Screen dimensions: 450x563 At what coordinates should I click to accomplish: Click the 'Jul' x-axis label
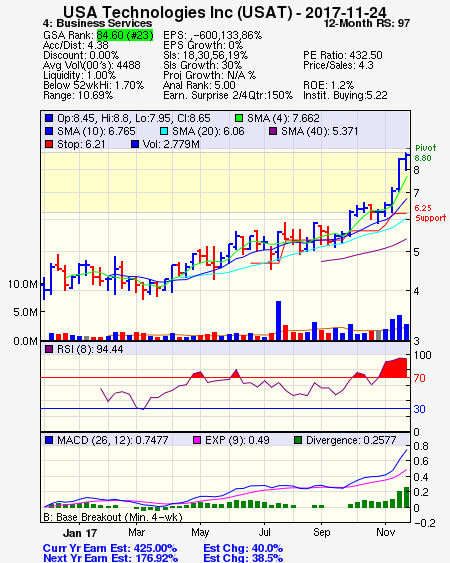pyautogui.click(x=264, y=532)
